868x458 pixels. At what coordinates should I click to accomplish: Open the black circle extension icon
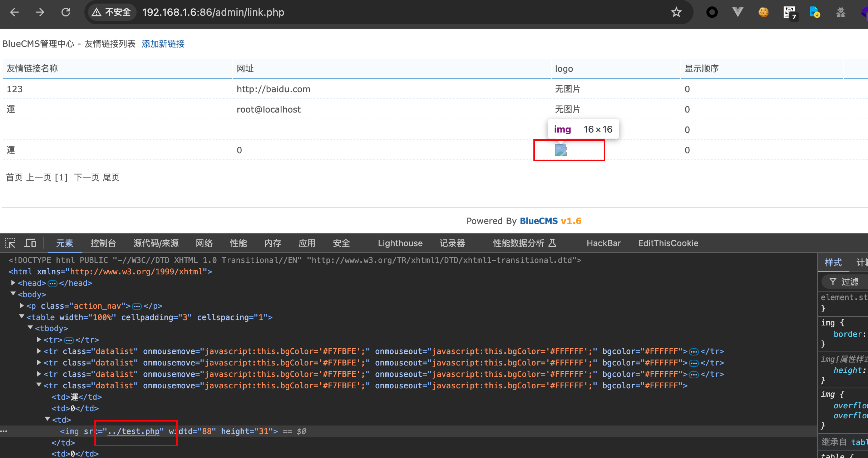pos(712,12)
